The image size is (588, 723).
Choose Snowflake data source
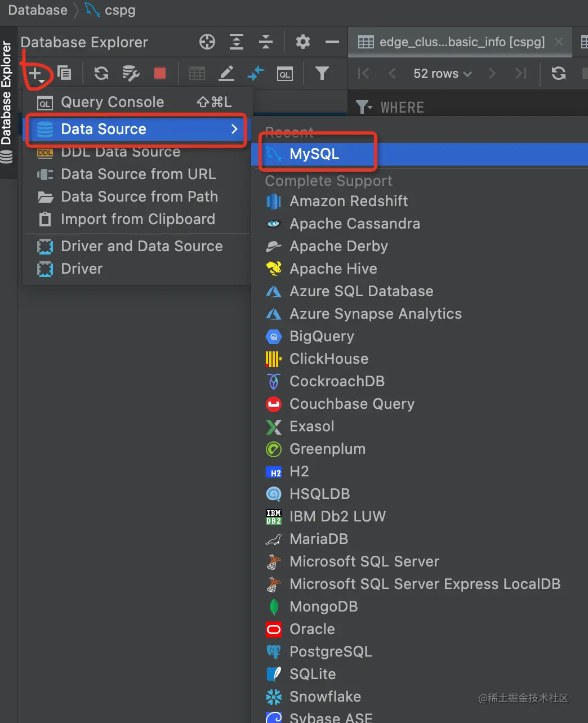pos(420,697)
